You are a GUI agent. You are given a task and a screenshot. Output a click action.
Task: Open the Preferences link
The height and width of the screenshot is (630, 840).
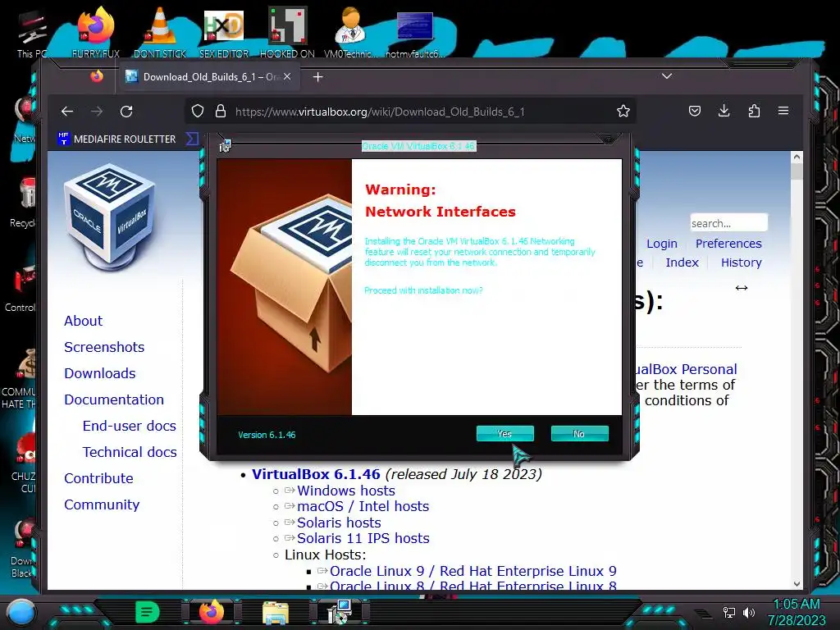728,244
